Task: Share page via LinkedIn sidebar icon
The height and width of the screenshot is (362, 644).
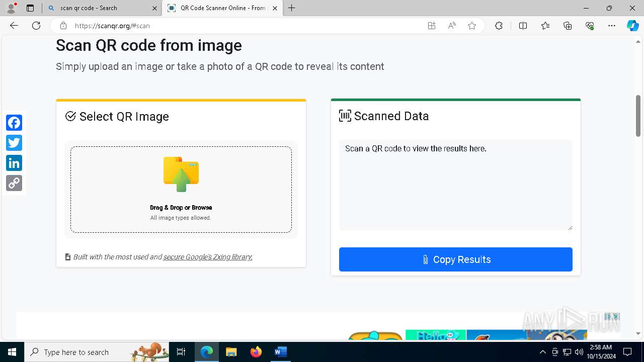Action: [14, 163]
